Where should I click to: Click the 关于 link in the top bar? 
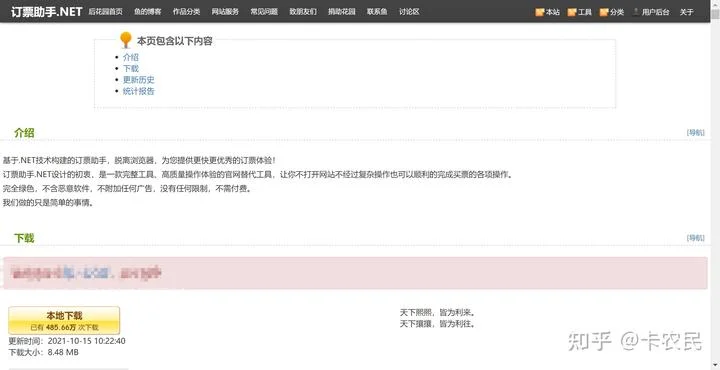(686, 12)
